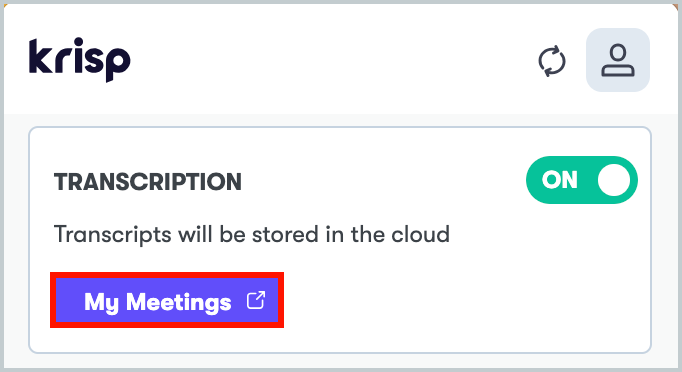
Task: Disable transcription using the green switch
Action: pos(582,180)
